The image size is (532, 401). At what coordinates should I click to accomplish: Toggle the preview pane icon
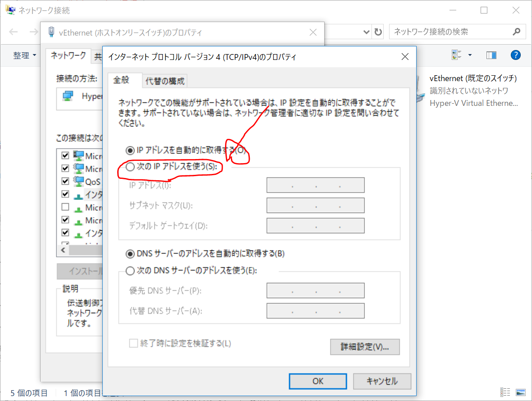point(491,55)
